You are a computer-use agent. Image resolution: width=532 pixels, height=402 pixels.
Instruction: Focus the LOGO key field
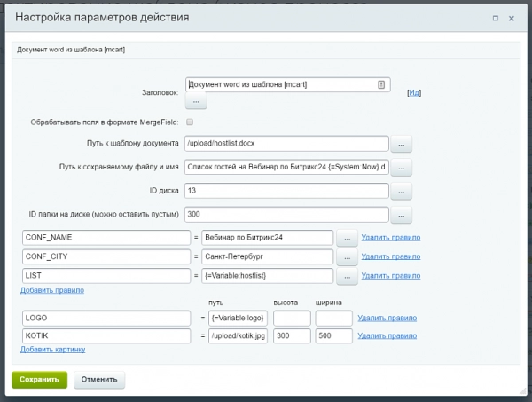coord(106,318)
